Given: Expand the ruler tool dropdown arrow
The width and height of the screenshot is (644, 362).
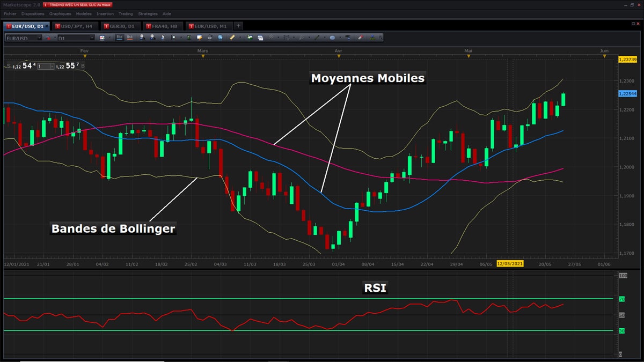Looking at the screenshot, I should pos(240,38).
